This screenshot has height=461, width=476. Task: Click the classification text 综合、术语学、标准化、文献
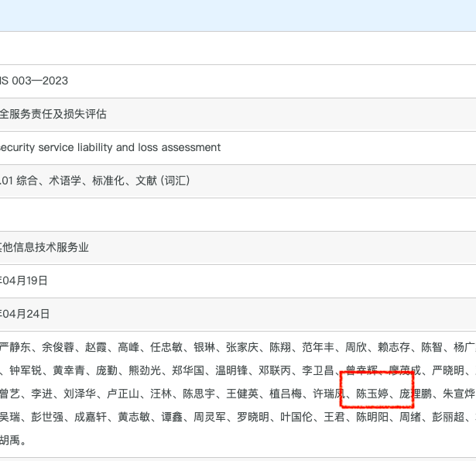click(x=94, y=181)
